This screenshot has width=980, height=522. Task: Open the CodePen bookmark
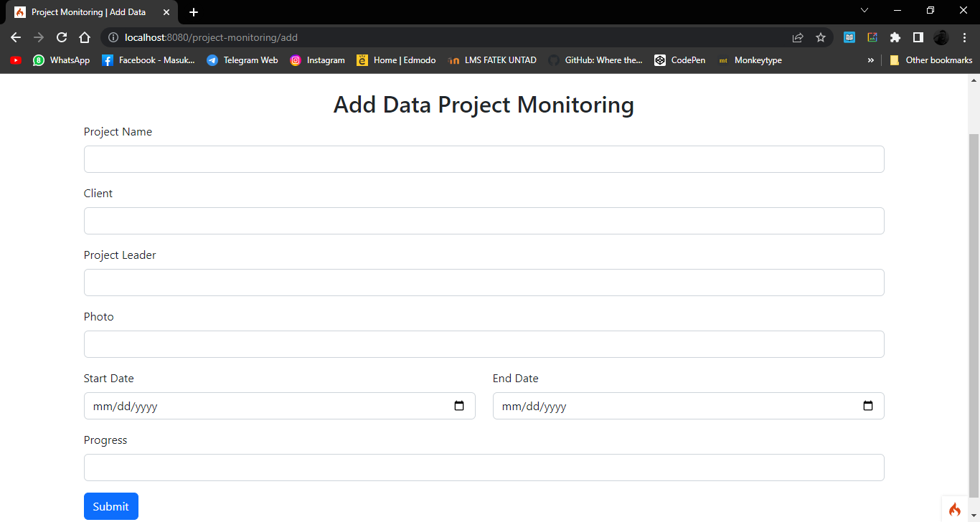point(680,60)
